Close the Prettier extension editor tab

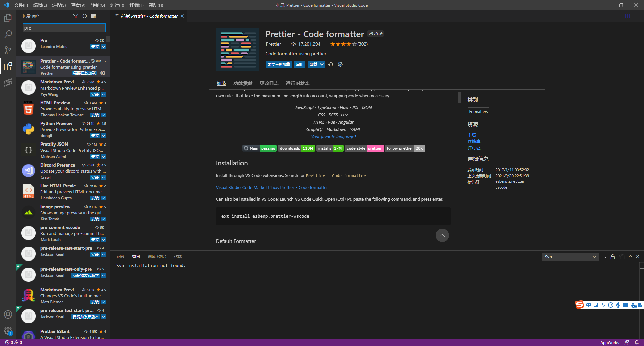(182, 16)
